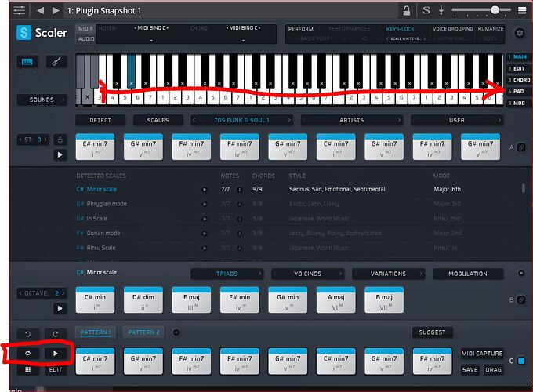Click the undo arrow icon
The height and width of the screenshot is (392, 533).
[x=28, y=334]
